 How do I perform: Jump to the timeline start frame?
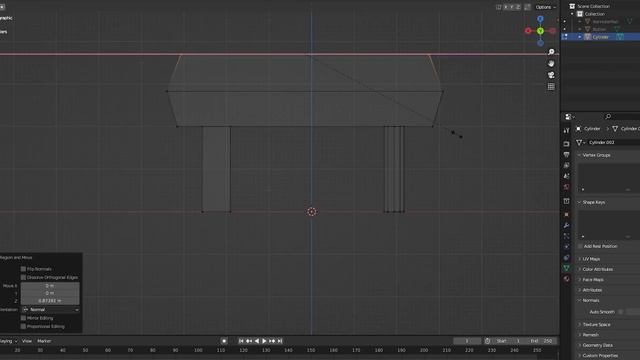241,341
